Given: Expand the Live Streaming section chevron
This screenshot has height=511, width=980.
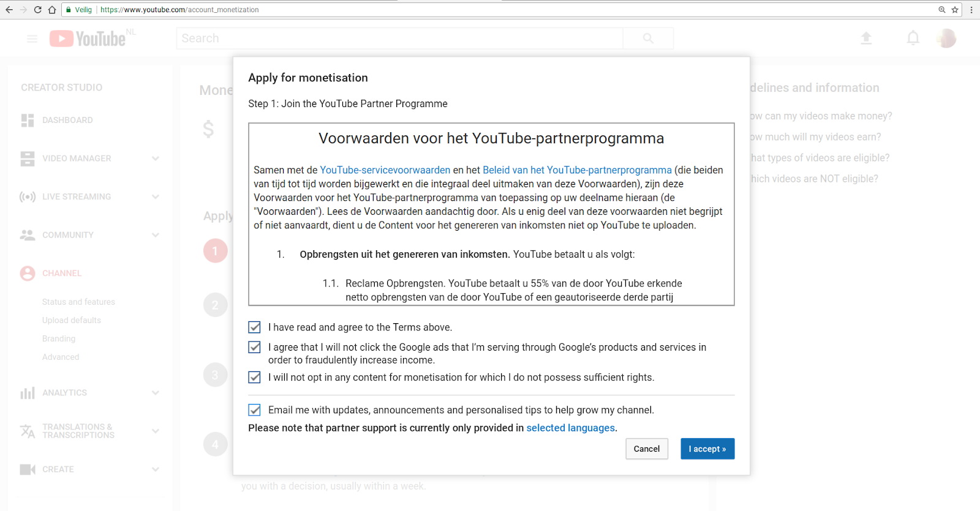Looking at the screenshot, I should pyautogui.click(x=156, y=197).
